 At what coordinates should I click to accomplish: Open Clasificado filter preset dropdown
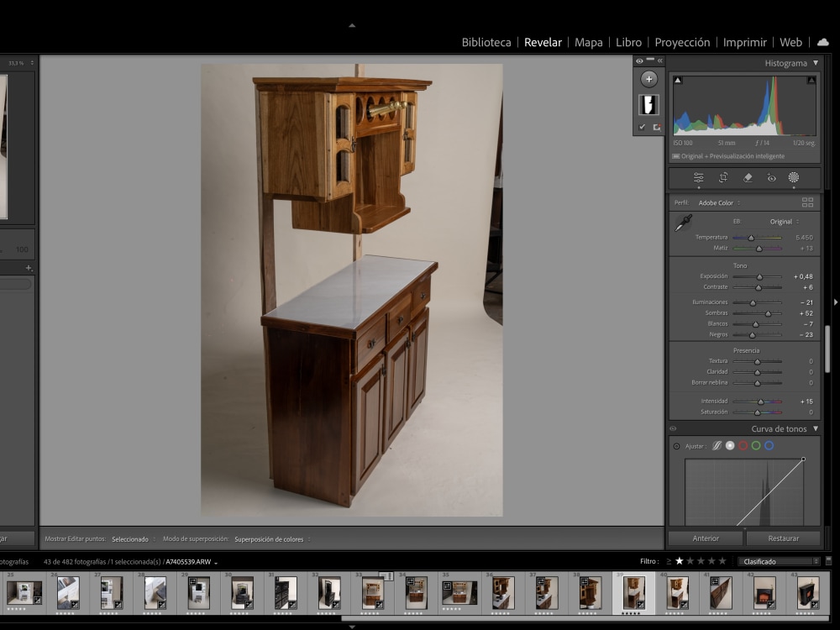pos(779,561)
